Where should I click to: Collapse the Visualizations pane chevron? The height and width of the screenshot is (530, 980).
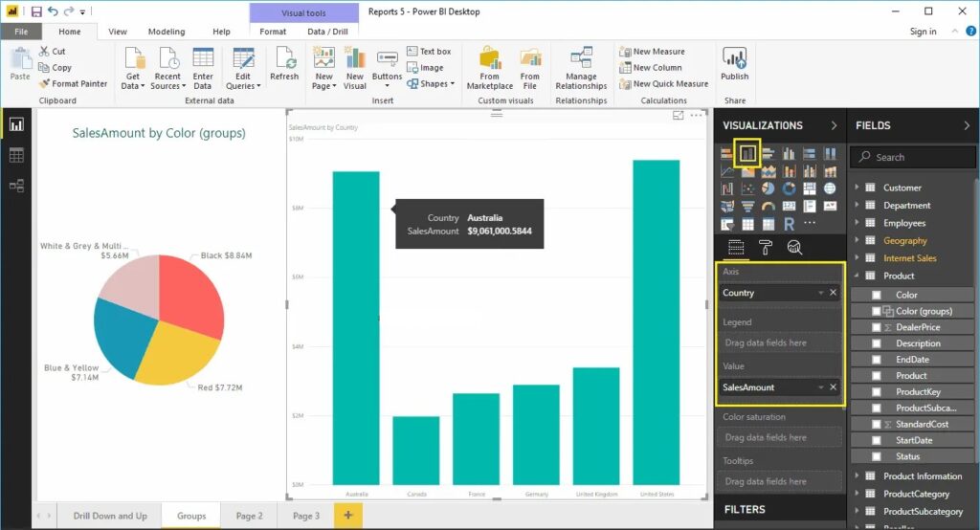[x=834, y=125]
